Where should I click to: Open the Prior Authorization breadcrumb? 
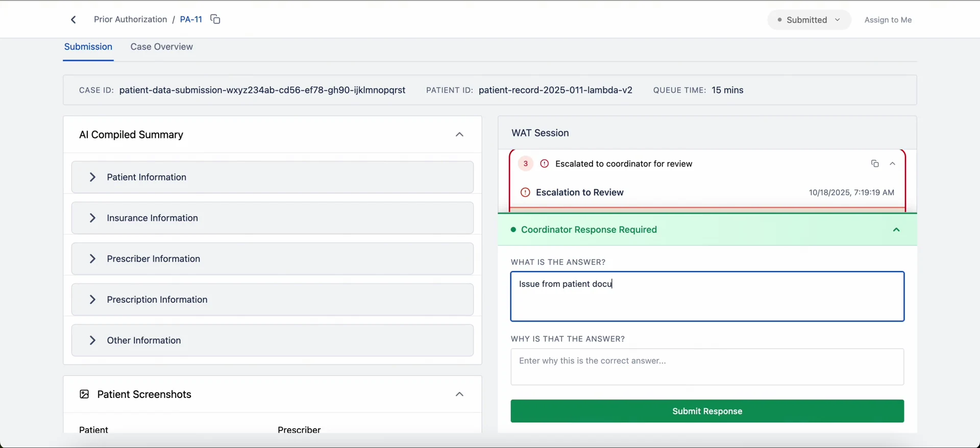130,19
